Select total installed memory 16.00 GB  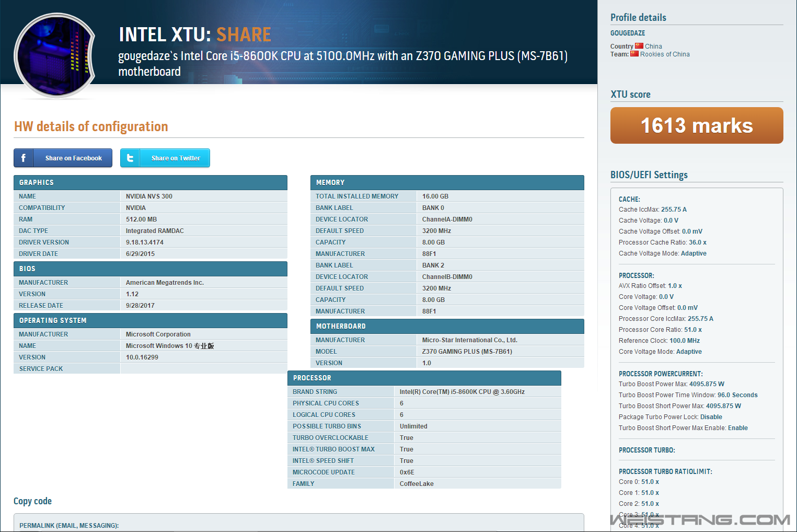[x=435, y=196]
